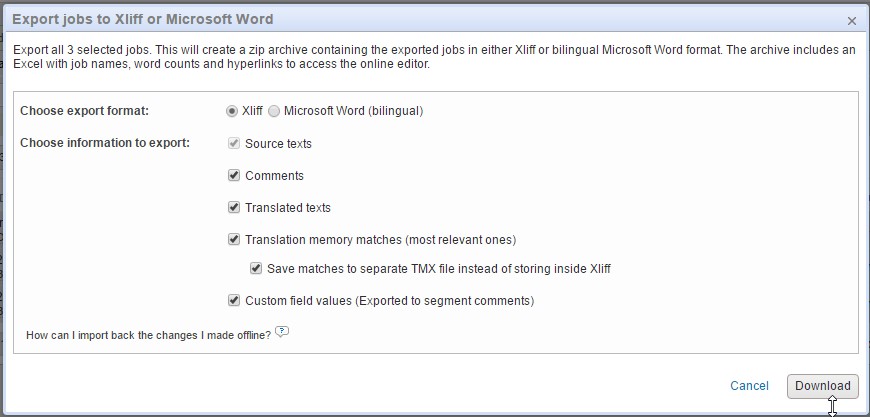This screenshot has height=417, width=870.
Task: Disable the save matches to TMX checkbox
Action: click(x=257, y=268)
